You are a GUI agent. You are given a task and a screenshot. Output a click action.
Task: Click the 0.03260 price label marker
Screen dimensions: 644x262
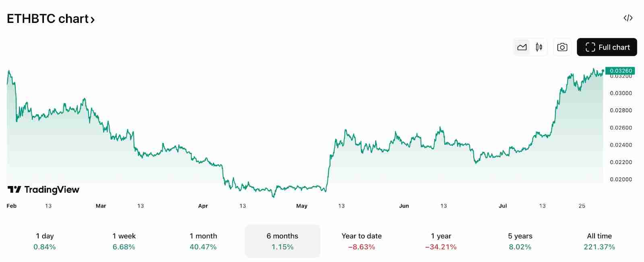click(620, 70)
